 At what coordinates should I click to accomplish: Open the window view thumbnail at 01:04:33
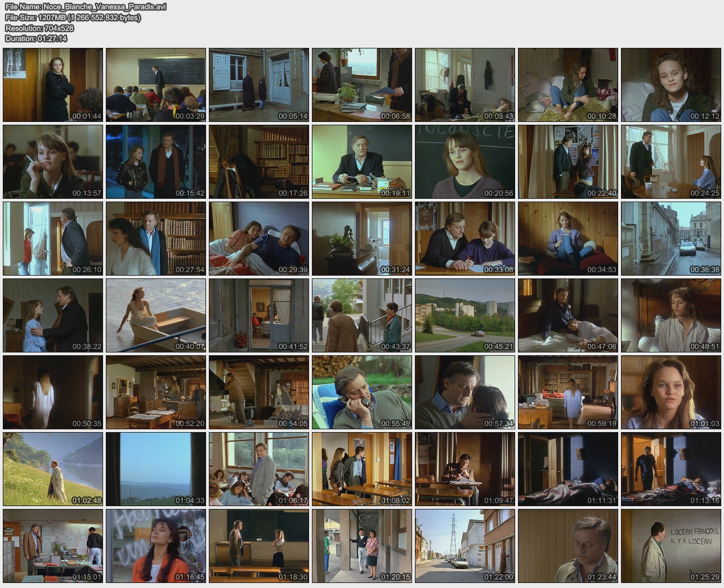156,469
